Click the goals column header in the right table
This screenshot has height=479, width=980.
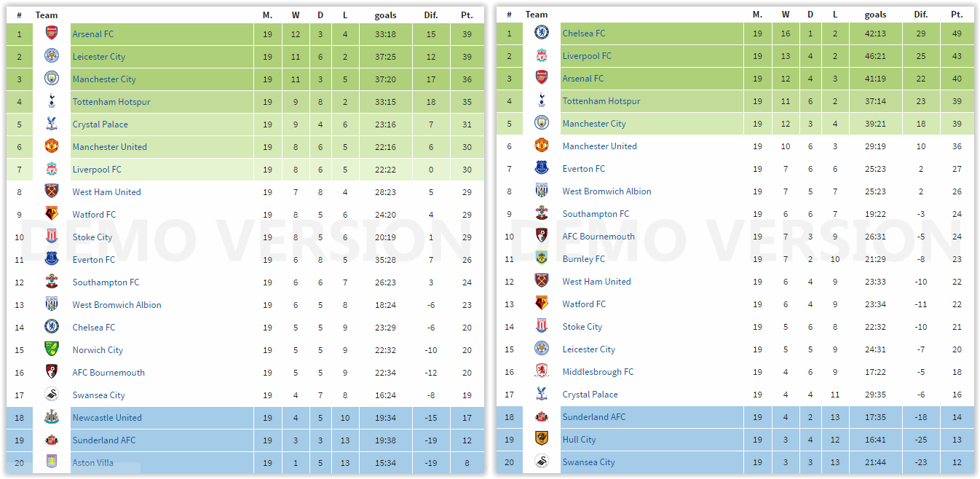click(x=876, y=14)
